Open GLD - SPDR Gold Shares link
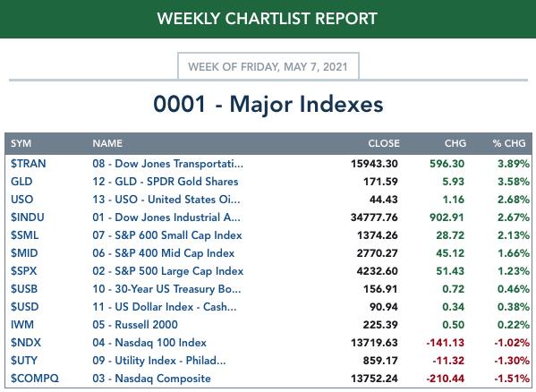The image size is (536, 392). [166, 182]
